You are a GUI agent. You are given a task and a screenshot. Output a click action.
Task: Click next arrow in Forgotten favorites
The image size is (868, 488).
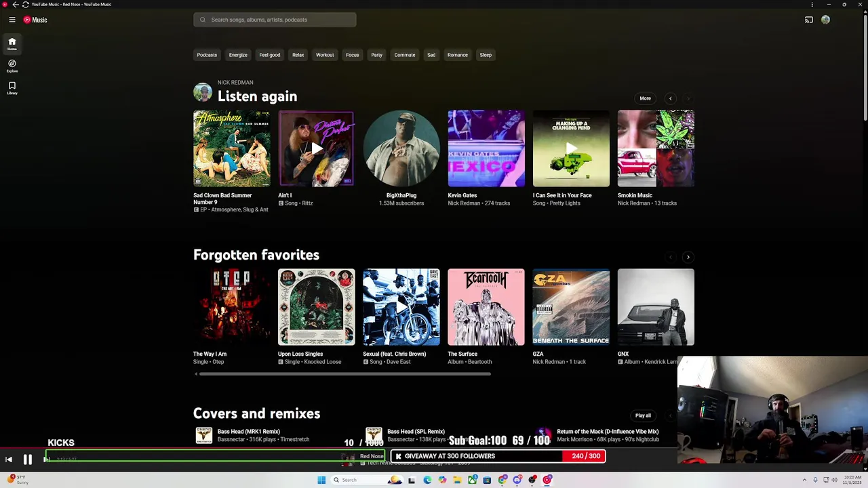(688, 257)
